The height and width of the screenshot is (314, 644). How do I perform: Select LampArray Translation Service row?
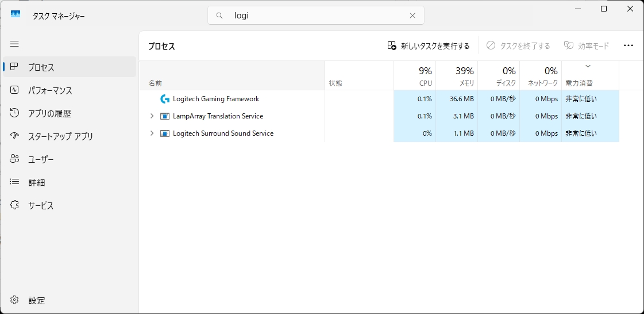[379, 116]
